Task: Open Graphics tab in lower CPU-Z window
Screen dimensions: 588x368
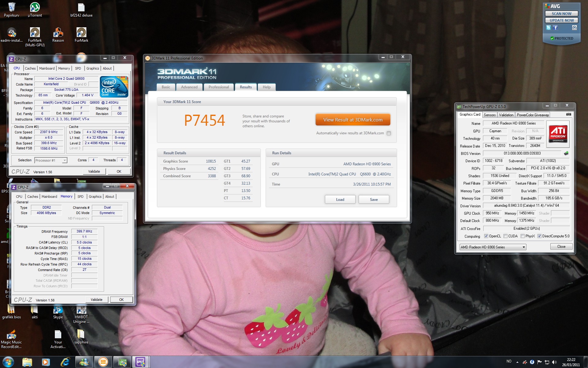Action: point(95,197)
